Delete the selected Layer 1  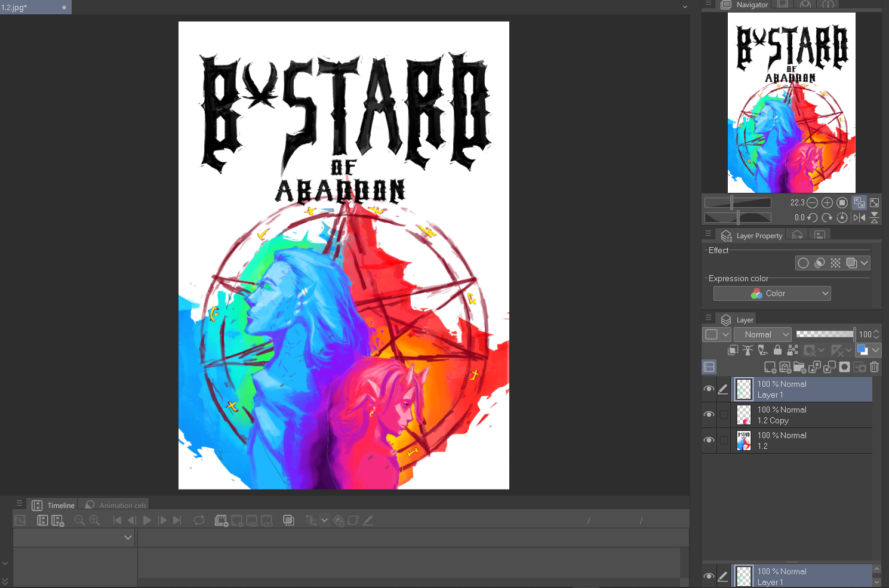pos(875,367)
